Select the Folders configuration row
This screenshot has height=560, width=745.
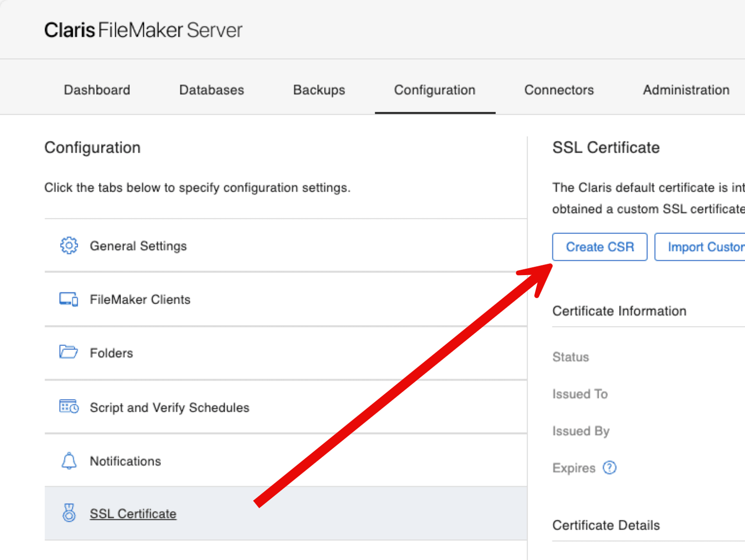click(x=286, y=353)
